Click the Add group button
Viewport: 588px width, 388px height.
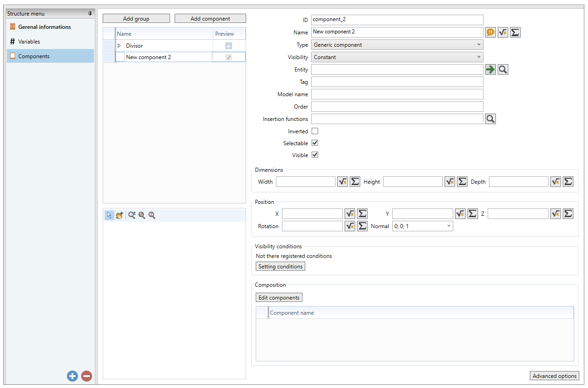tap(136, 18)
